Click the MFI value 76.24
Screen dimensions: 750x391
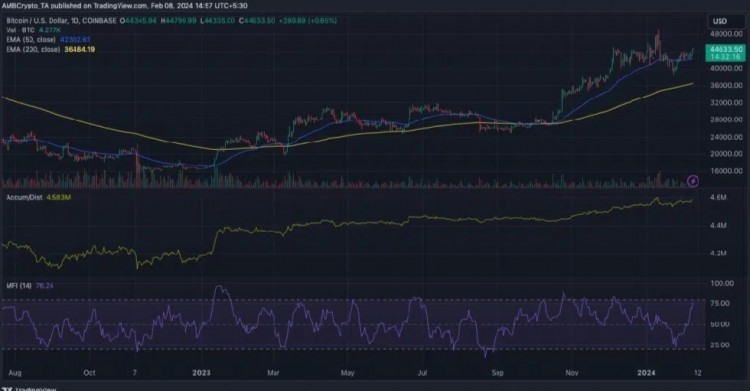pos(44,286)
